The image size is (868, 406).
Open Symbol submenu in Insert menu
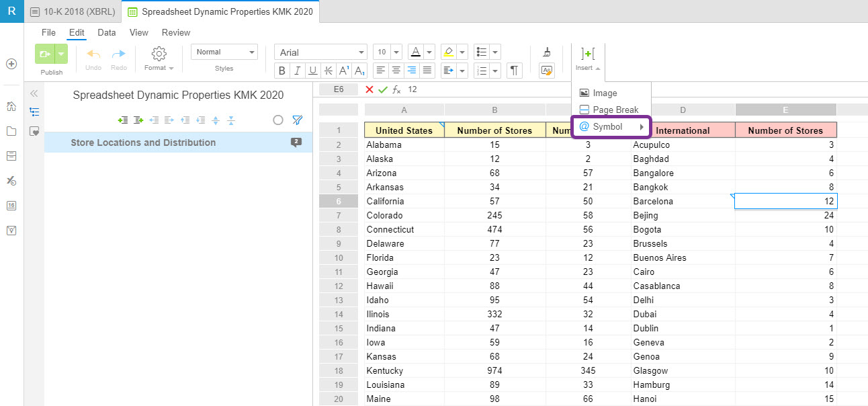[x=611, y=126]
